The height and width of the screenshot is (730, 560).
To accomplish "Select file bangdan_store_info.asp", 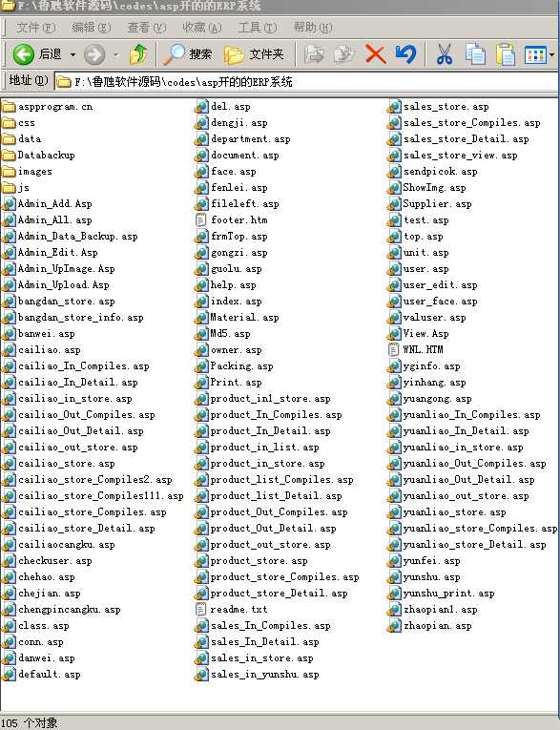I will 73,318.
